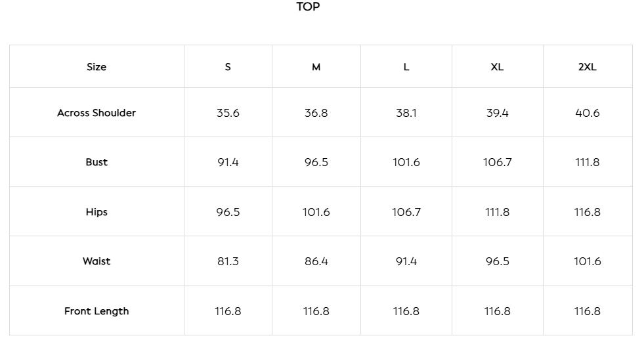Click the Bust value for size M
This screenshot has height=361, width=644.
[x=316, y=162]
